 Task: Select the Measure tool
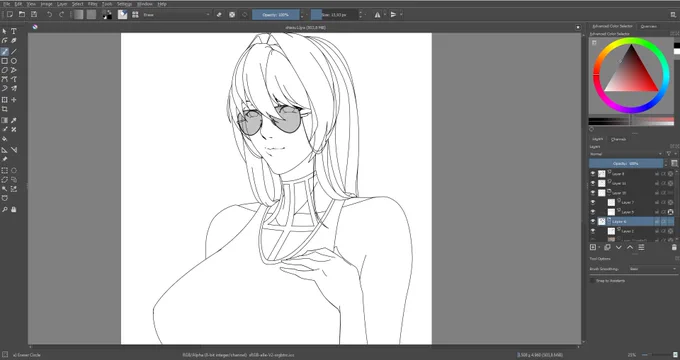pos(14,150)
